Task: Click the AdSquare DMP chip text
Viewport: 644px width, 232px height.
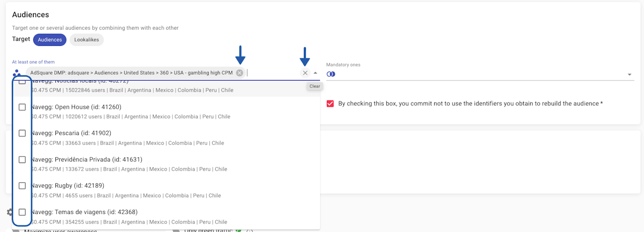Action: click(131, 73)
